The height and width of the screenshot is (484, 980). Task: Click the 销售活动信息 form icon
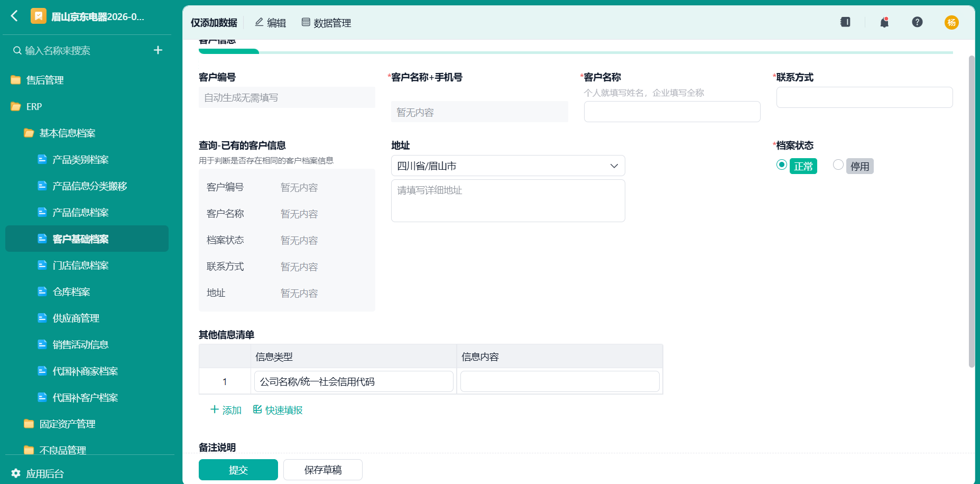click(x=42, y=344)
